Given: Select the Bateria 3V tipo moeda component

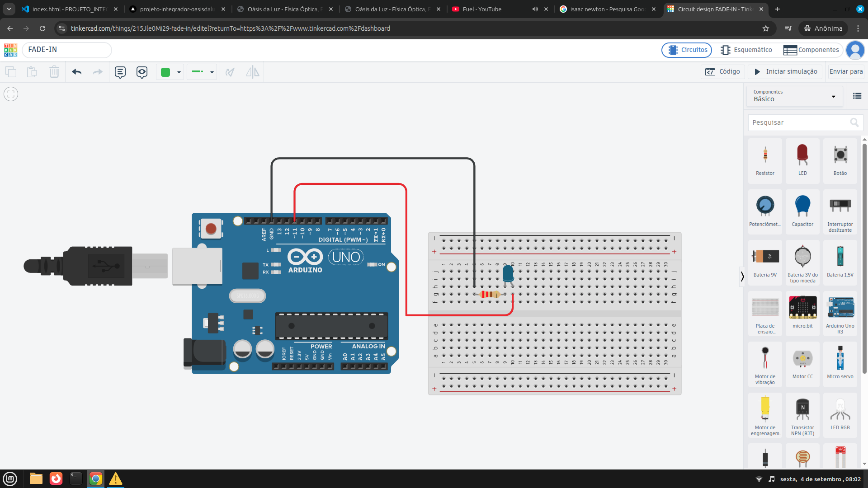Looking at the screenshot, I should point(802,263).
